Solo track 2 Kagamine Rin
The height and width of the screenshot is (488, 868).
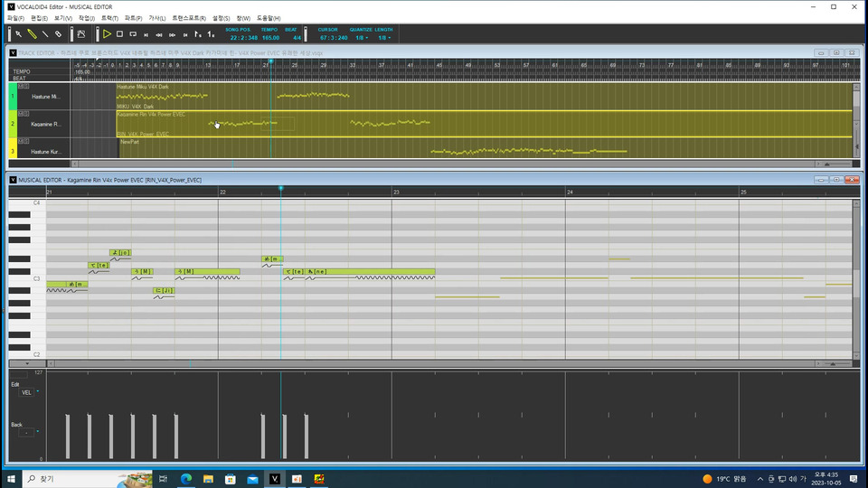(x=26, y=114)
